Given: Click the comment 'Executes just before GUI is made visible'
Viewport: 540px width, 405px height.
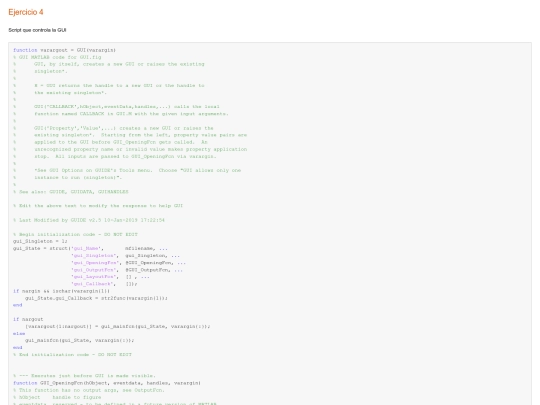Looking at the screenshot, I should [84, 376].
